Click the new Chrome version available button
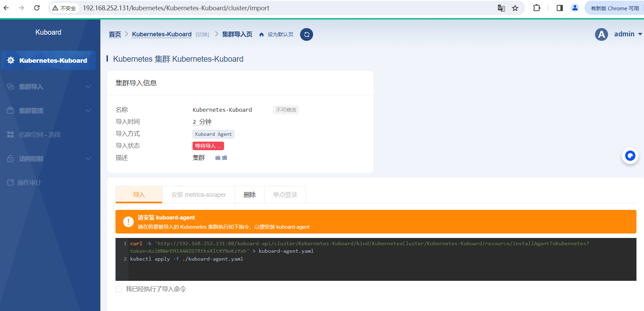The image size is (644, 311). [x=615, y=8]
